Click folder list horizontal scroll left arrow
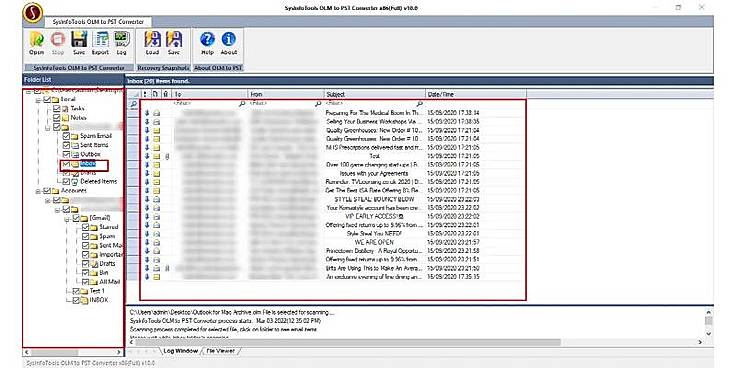 26,352
